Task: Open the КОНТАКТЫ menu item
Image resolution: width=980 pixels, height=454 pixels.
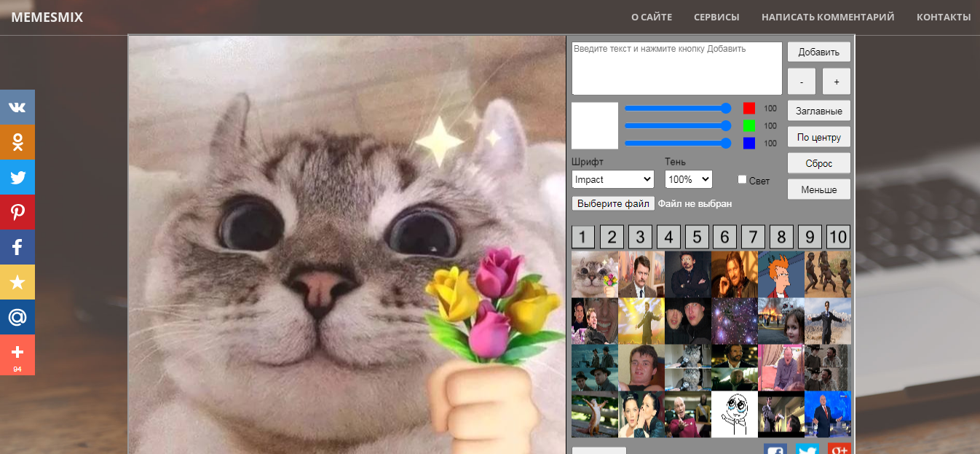Action: pyautogui.click(x=943, y=17)
